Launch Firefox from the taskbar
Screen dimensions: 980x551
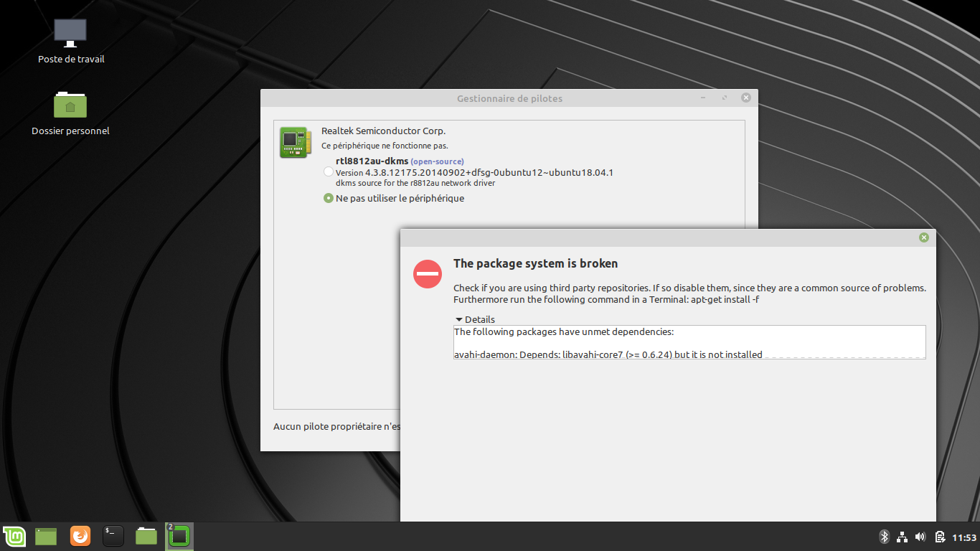80,536
